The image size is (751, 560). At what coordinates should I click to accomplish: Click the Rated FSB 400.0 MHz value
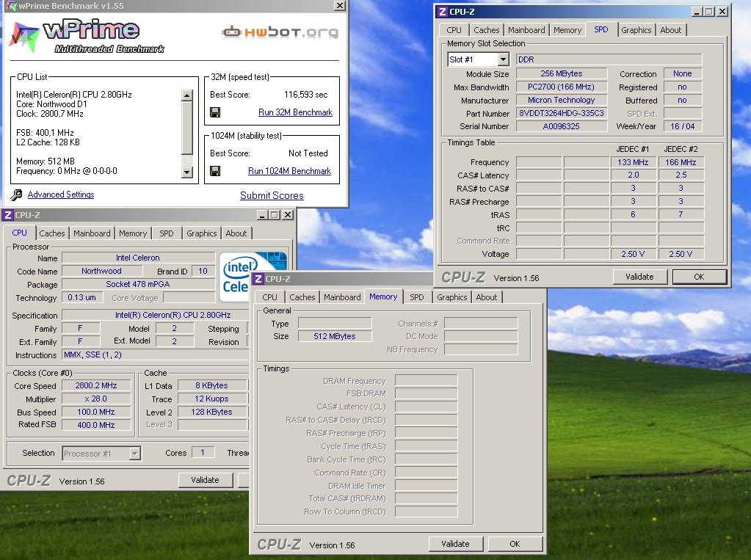(x=96, y=425)
